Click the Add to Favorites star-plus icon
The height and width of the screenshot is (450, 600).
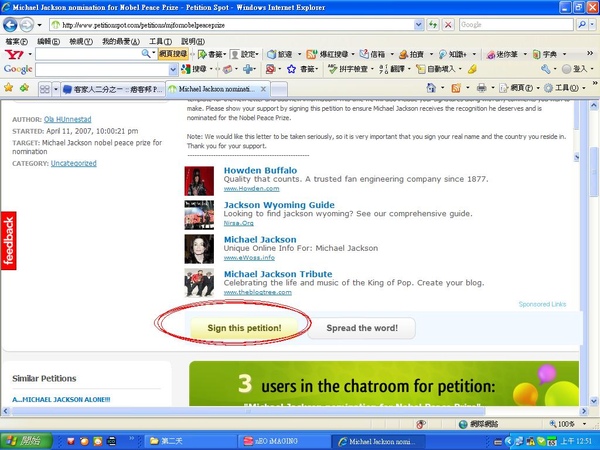pos(24,88)
